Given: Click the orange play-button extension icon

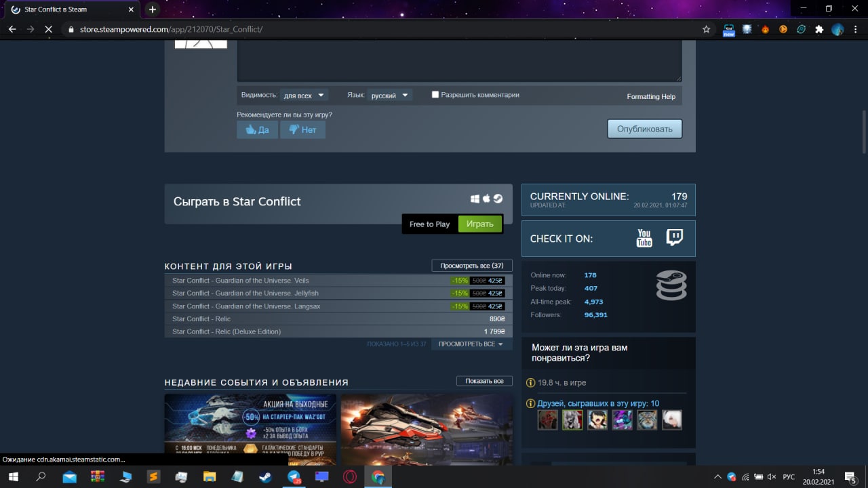Looking at the screenshot, I should (783, 29).
